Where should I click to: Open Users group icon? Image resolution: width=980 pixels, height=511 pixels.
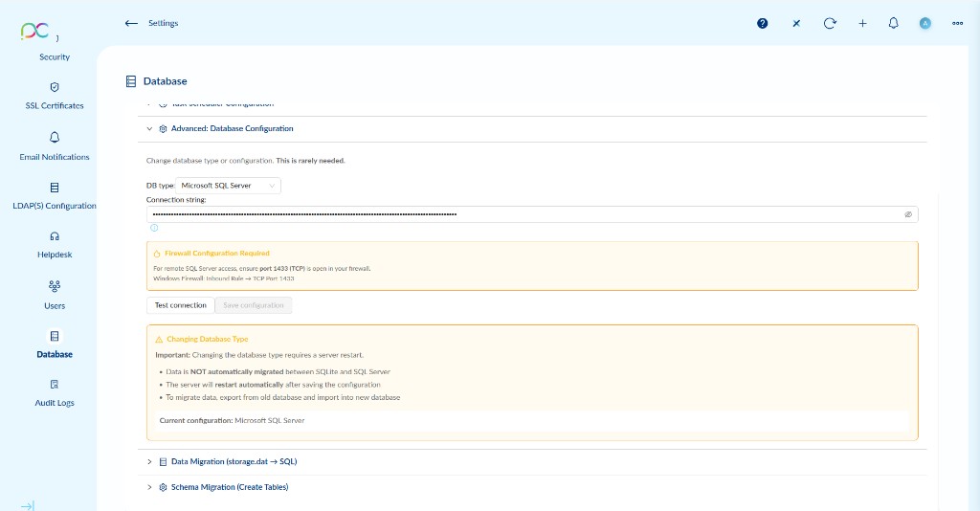pos(55,286)
